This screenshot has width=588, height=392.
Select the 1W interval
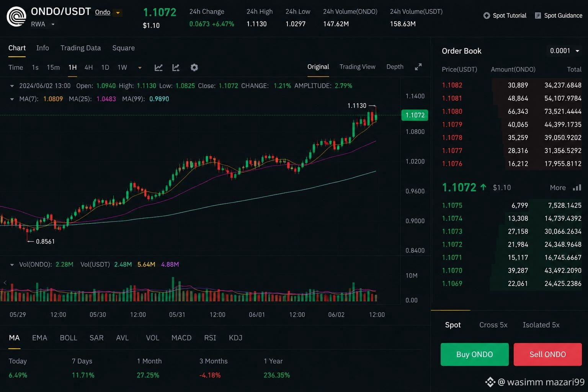[122, 67]
